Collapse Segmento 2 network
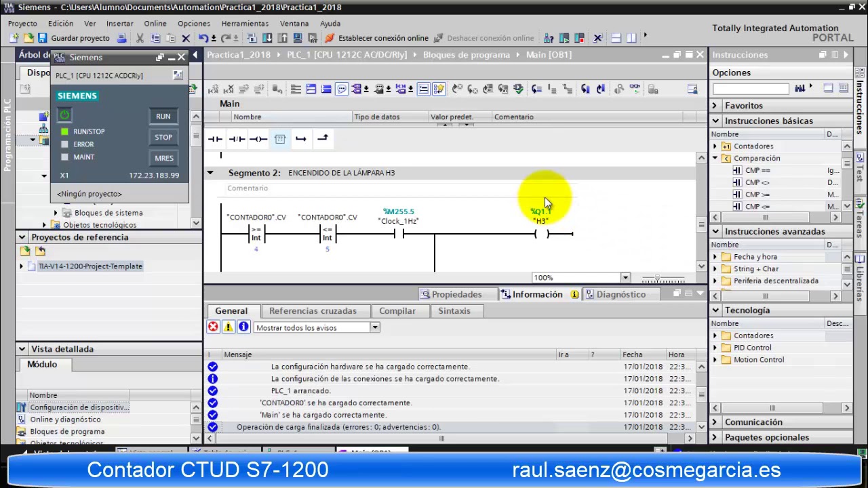Screen dimensions: 868x488 (x=210, y=173)
